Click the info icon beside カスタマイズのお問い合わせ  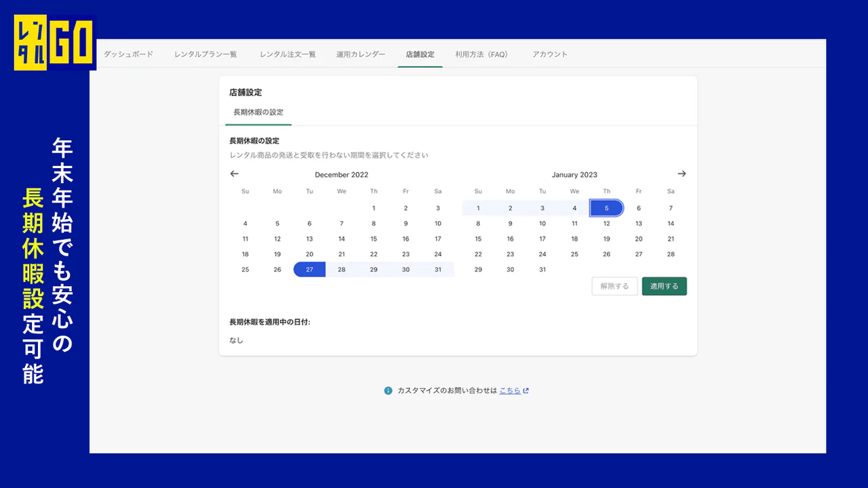(388, 390)
